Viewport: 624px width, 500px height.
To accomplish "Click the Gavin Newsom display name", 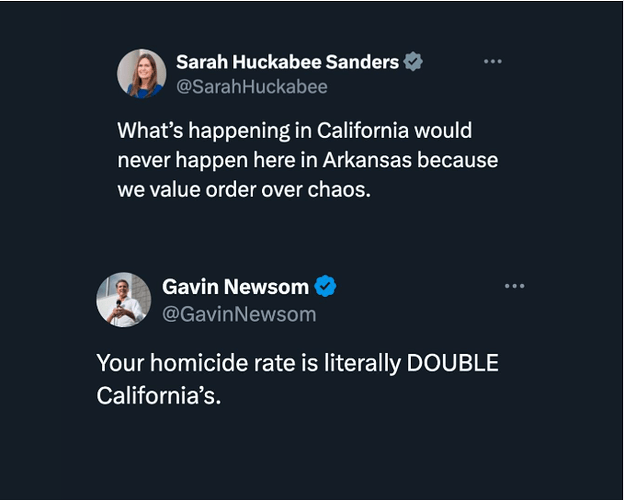I will pyautogui.click(x=235, y=287).
